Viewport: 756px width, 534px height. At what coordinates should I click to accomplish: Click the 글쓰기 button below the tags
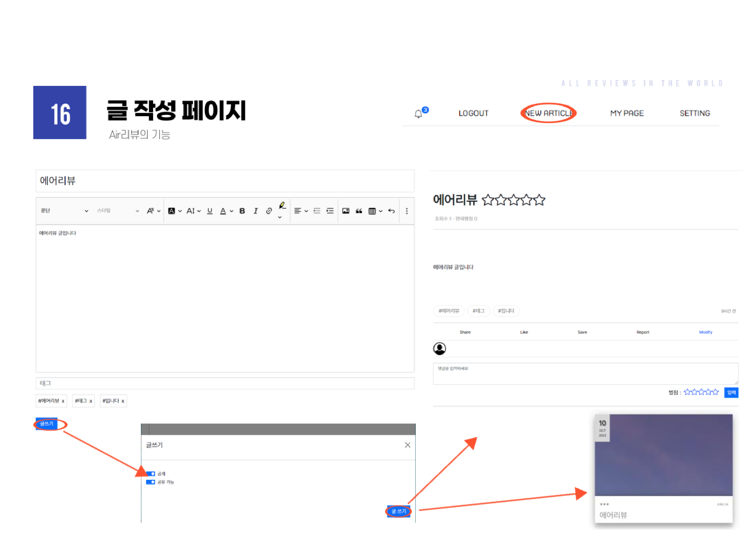pyautogui.click(x=47, y=424)
